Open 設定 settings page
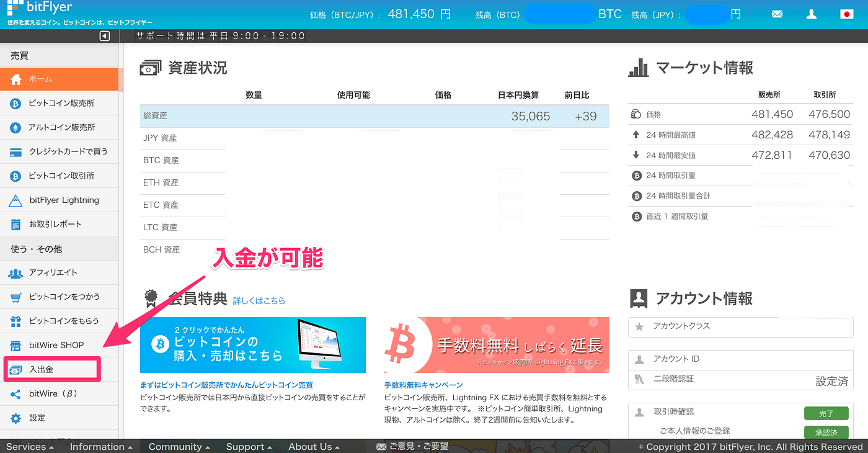 tap(59, 418)
